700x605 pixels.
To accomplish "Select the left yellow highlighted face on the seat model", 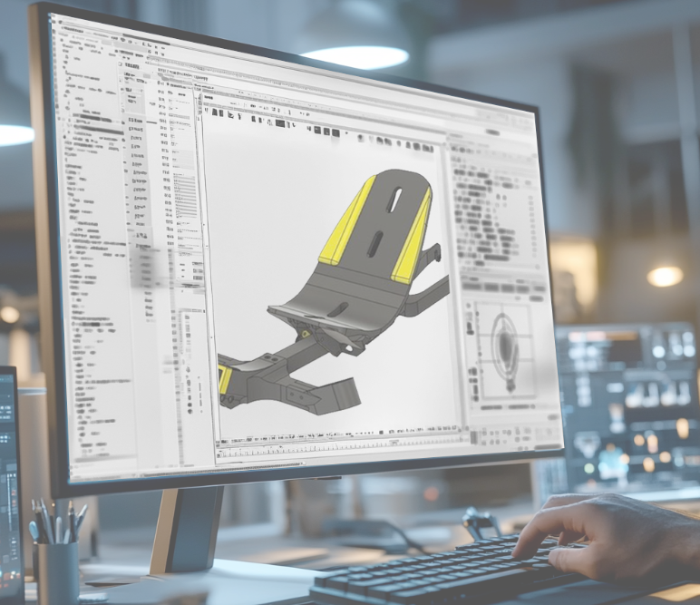I will (x=348, y=222).
